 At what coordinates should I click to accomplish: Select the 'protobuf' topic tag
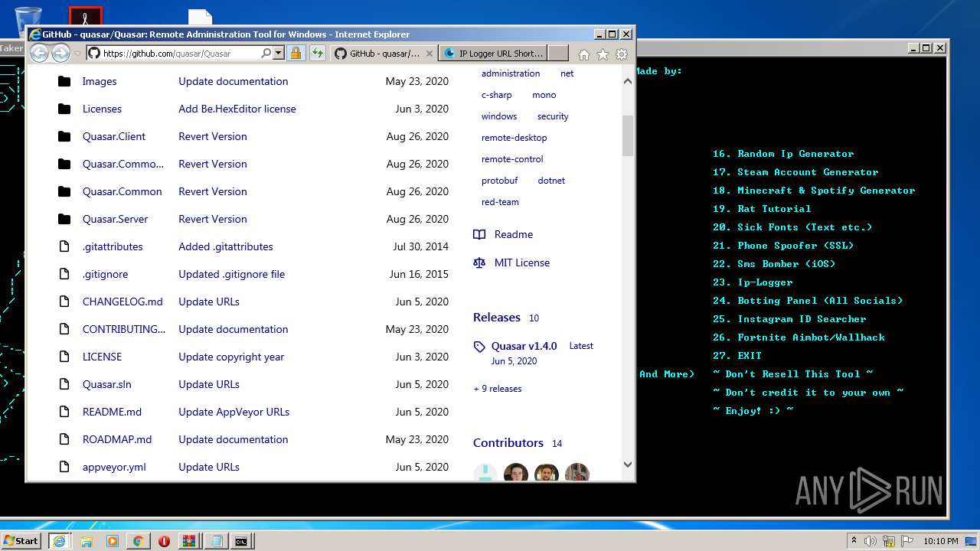(499, 181)
